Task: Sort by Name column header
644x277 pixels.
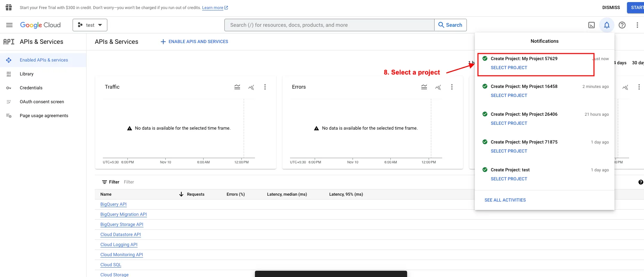Action: pyautogui.click(x=106, y=194)
